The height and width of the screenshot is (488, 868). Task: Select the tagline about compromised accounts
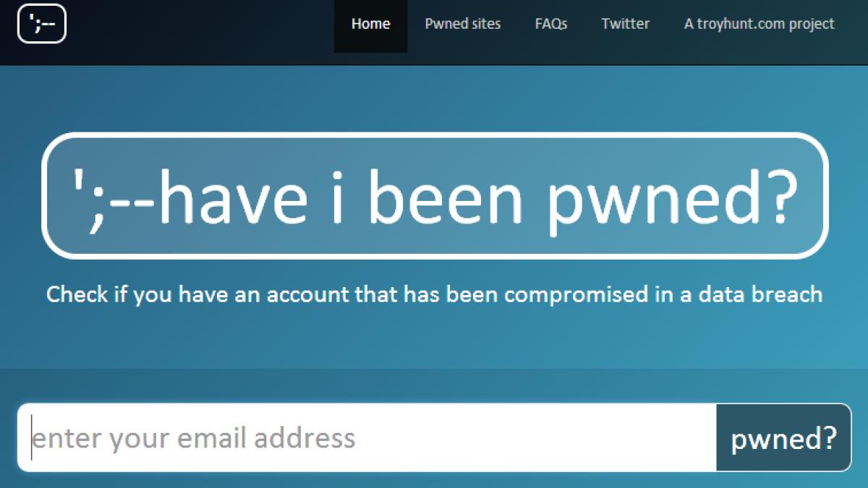(x=435, y=295)
